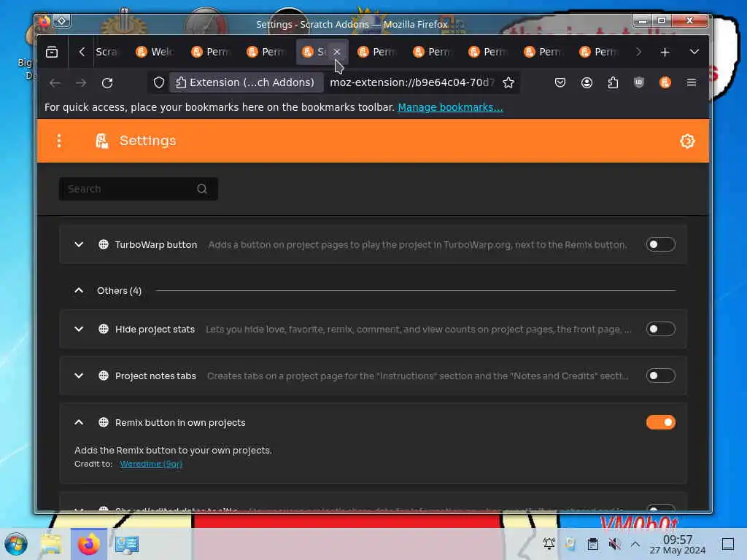Viewport: 747px width, 560px height.
Task: Click the Settings heading text
Action: pos(147,141)
